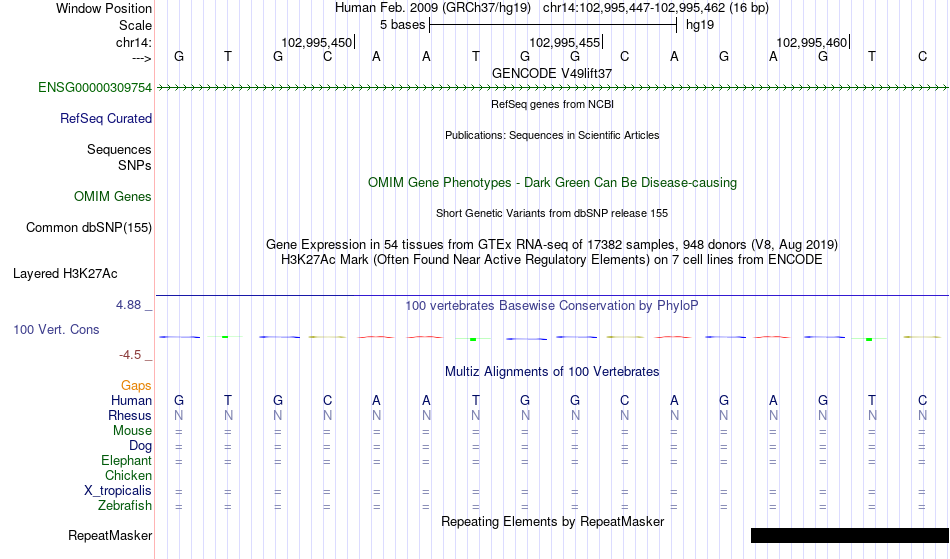The image size is (950, 559).
Task: Click the Layered H3K27Ac track label
Action: (x=65, y=274)
